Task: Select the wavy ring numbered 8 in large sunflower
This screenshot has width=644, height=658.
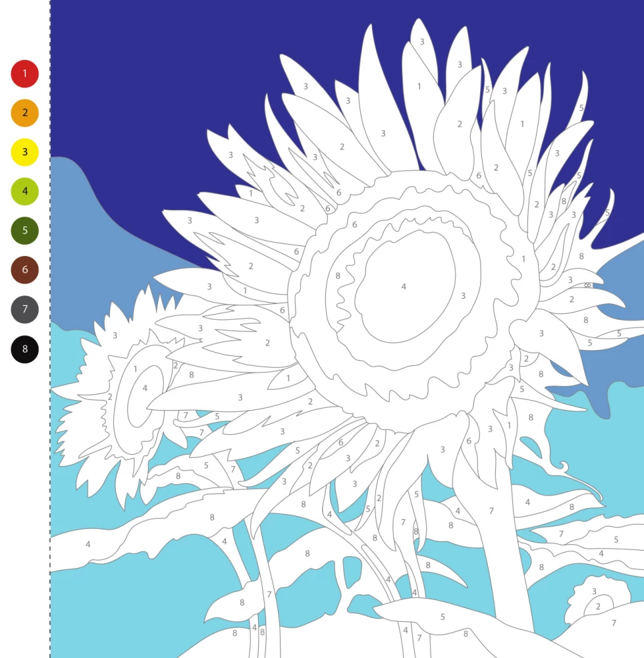Action: (x=338, y=276)
